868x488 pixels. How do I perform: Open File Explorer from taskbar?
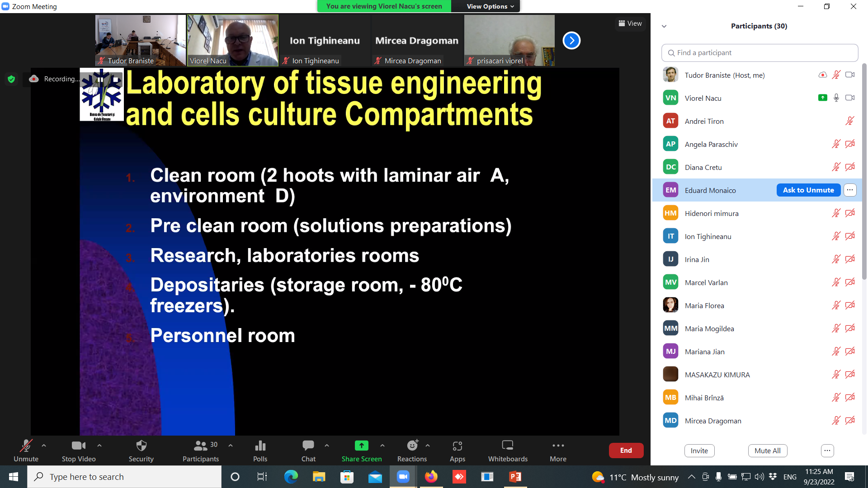[x=319, y=477]
